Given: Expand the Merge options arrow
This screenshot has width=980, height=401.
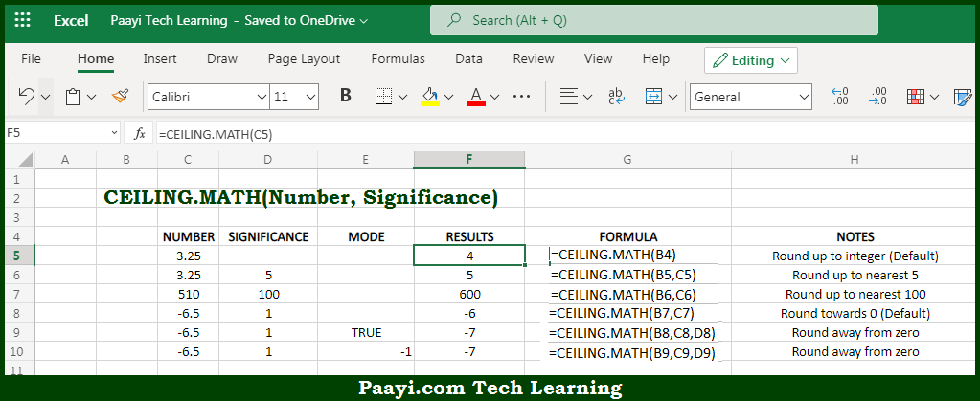Looking at the screenshot, I should (672, 97).
